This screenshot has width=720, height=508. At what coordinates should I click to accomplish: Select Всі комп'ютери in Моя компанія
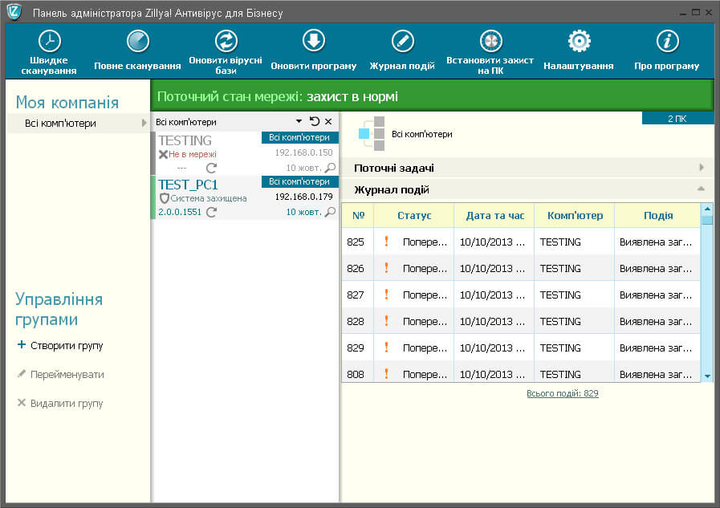[78, 123]
